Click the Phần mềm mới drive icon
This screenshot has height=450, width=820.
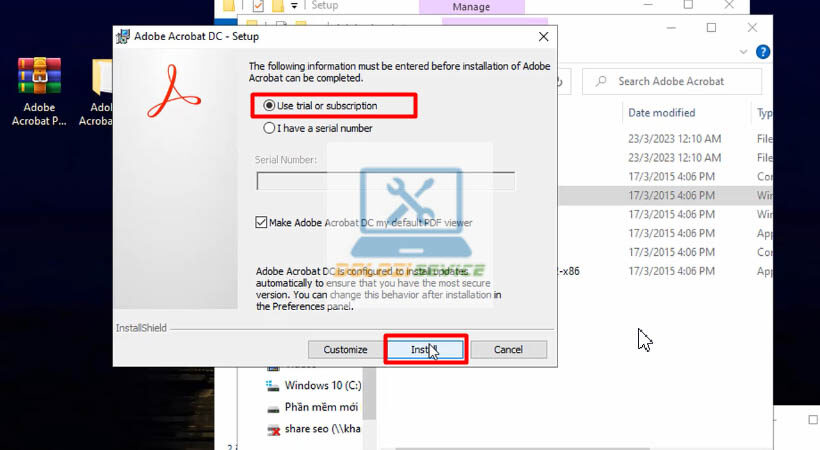tap(273, 408)
